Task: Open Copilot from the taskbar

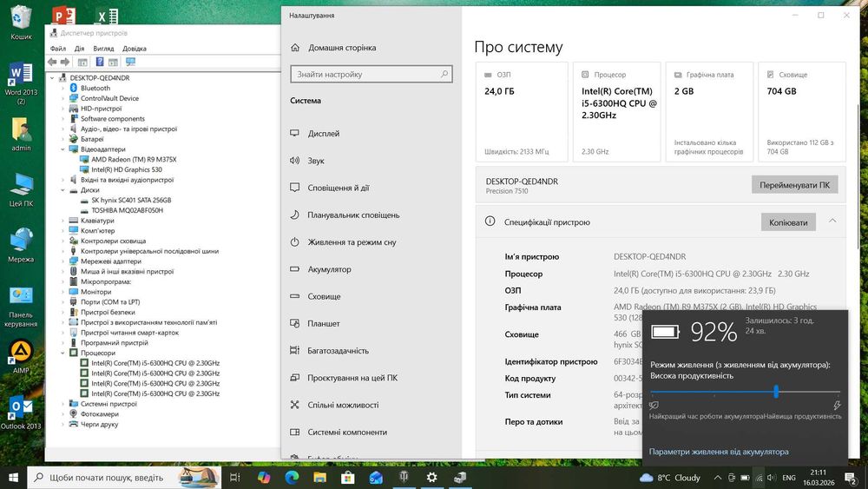Action: [x=264, y=478]
